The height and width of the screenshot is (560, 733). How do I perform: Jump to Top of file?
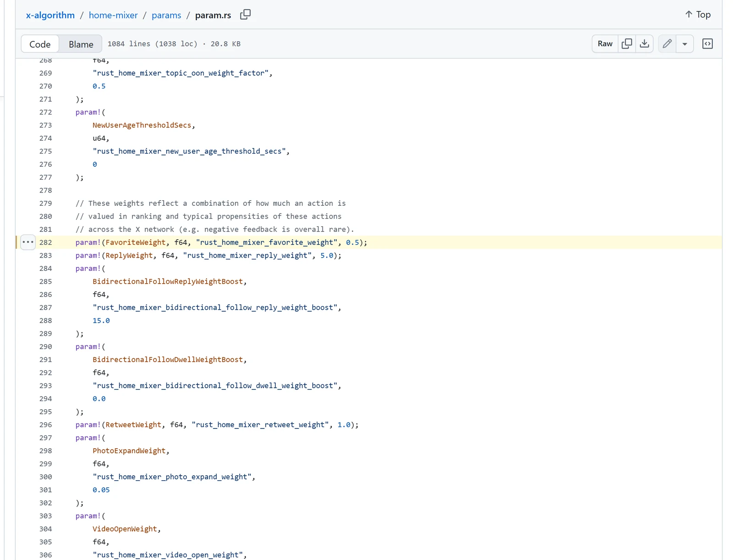coord(698,15)
